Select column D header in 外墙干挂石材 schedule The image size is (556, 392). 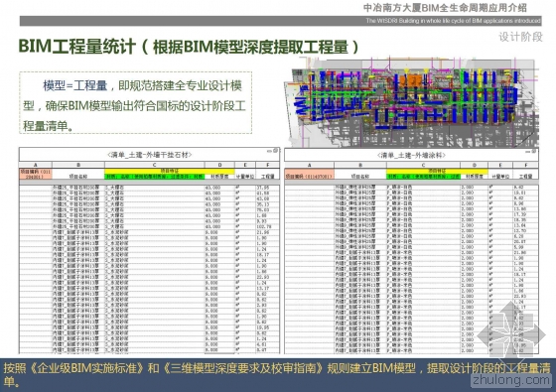pos(219,165)
